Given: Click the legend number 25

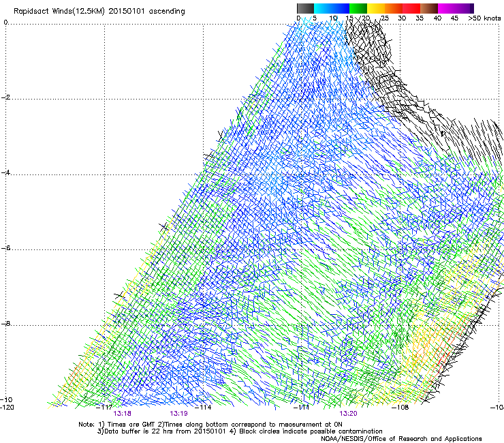Looking at the screenshot, I should (385, 18).
